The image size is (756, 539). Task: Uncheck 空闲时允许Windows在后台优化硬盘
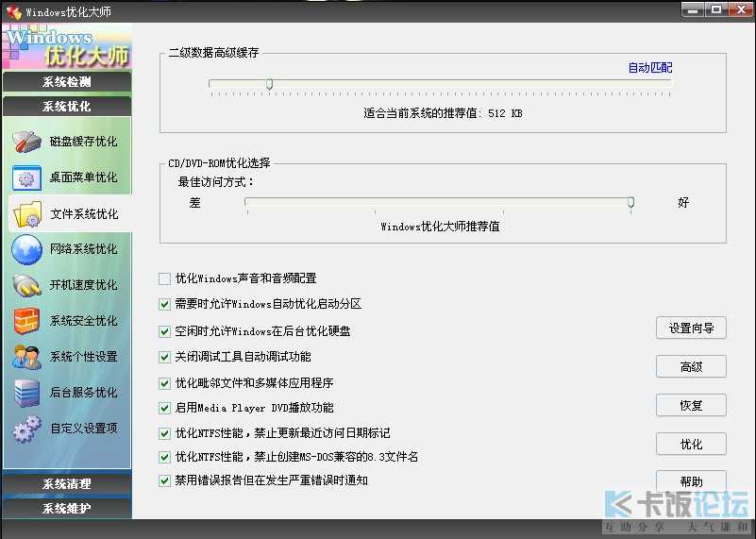164,331
